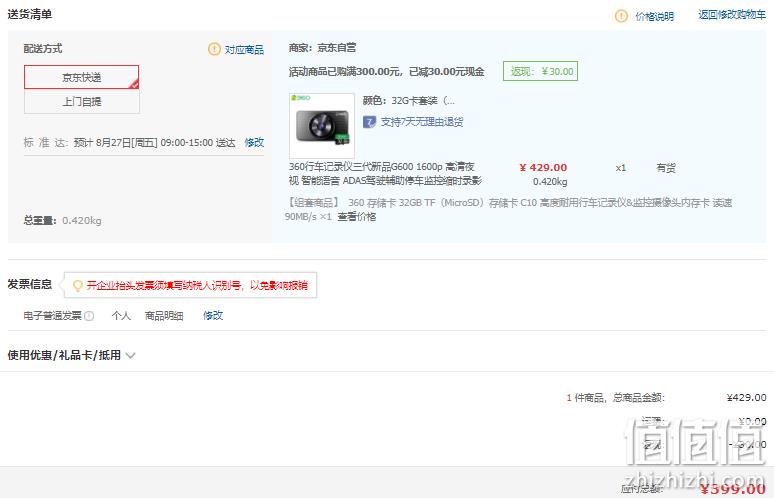The height and width of the screenshot is (498, 774).
Task: Click the 总重量 0.420kg text
Action: click(62, 220)
